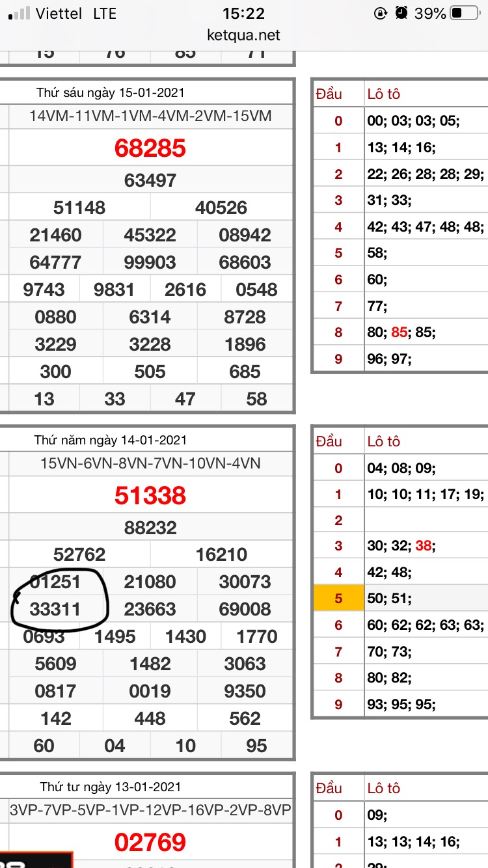Viewport: 488px width, 868px height.
Task: Select prize number 21460
Action: tap(55, 235)
